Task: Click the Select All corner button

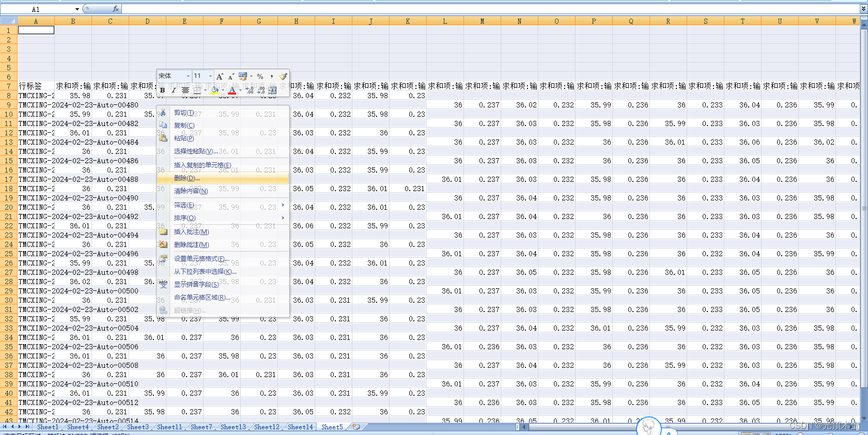Action: (x=9, y=21)
